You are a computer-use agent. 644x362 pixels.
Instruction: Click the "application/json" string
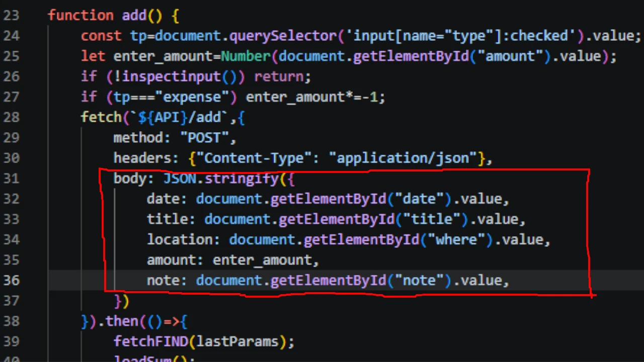click(403, 158)
